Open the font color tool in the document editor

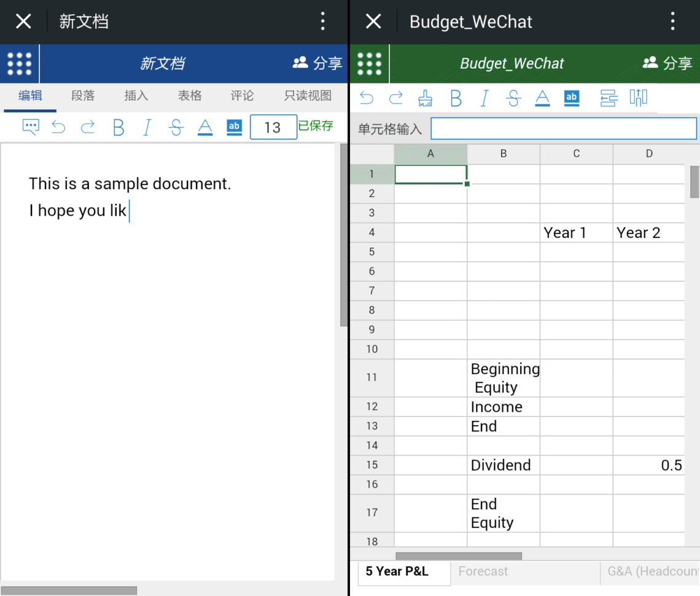click(x=205, y=127)
